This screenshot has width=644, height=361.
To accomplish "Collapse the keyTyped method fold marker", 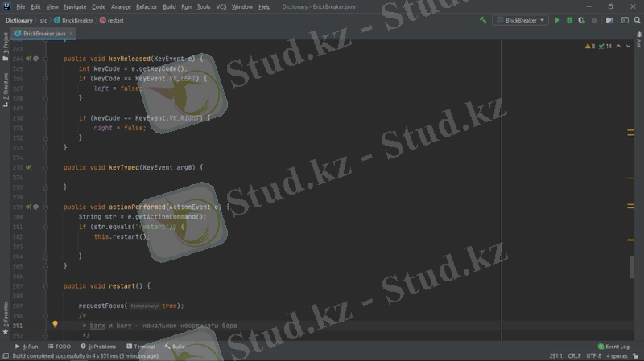I will 46,168.
